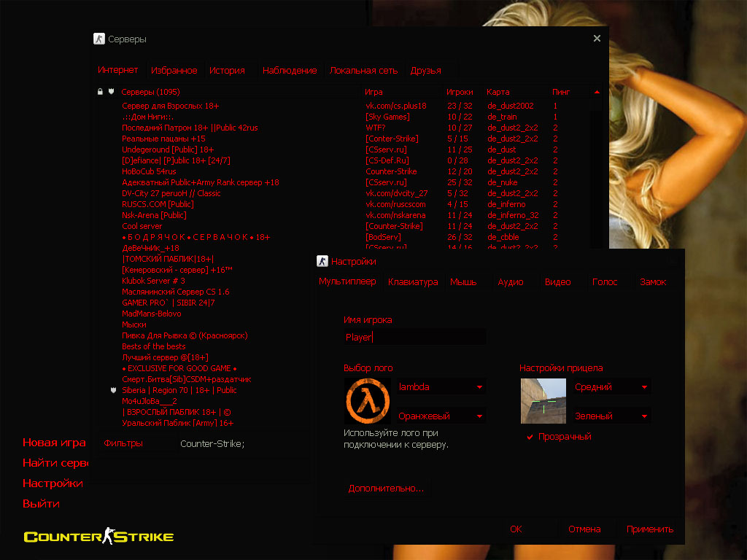
Task: Switch to the Избранное tab
Action: [174, 71]
